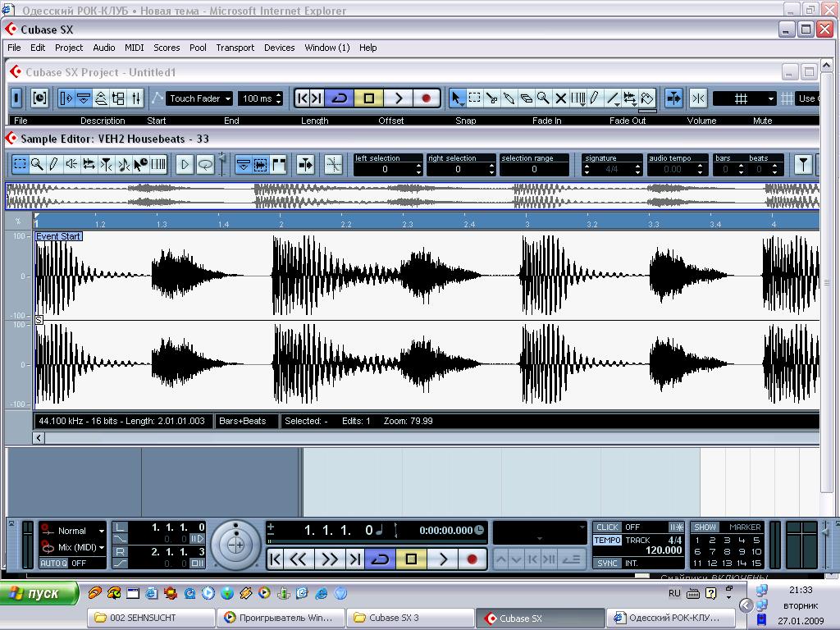
Task: Select the Line tool in project toolbar
Action: coord(612,98)
